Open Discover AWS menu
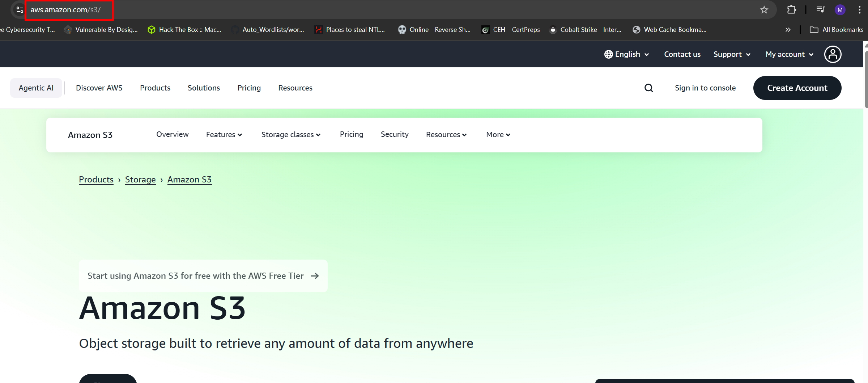 pyautogui.click(x=99, y=88)
